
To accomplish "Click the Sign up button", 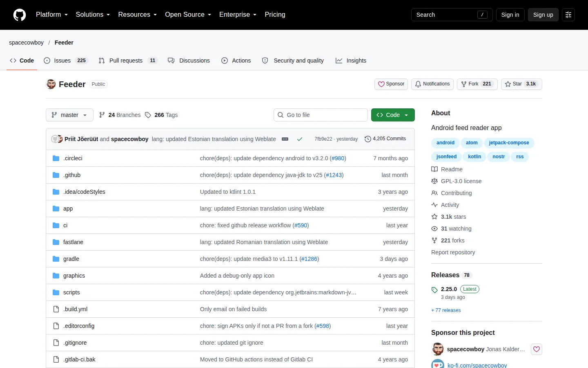I will (x=543, y=15).
